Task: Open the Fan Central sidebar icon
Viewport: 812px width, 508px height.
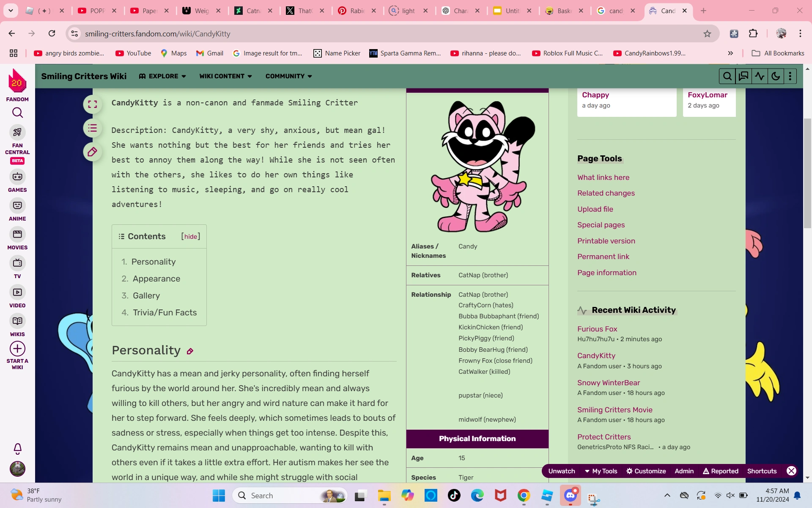Action: point(17,133)
